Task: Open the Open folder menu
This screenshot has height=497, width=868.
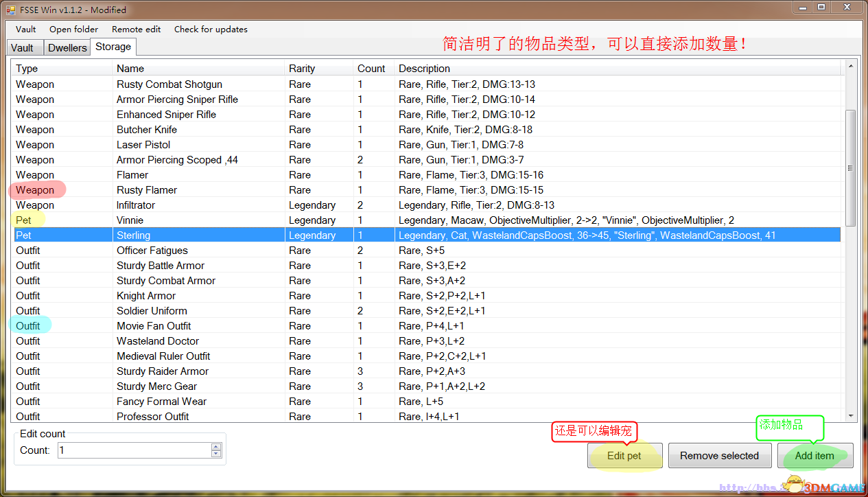Action: click(x=73, y=29)
